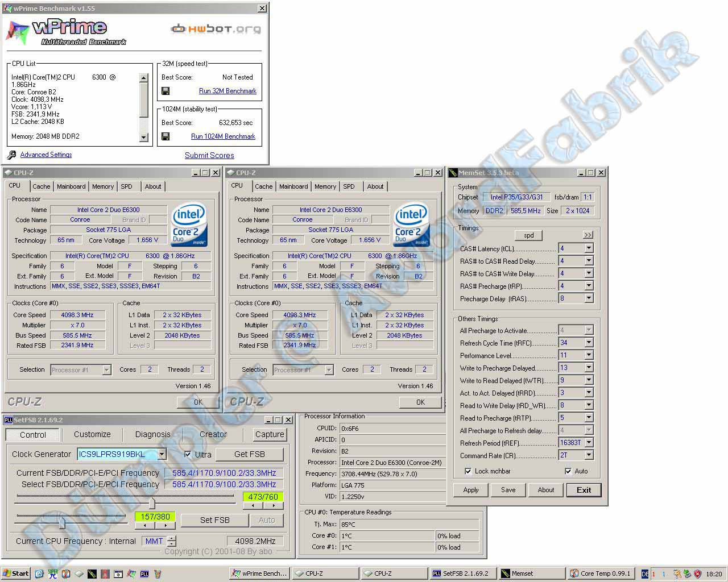Screen dimensions: 728x582
Task: Switch to Customize tab in SetFSB
Action: (x=92, y=434)
